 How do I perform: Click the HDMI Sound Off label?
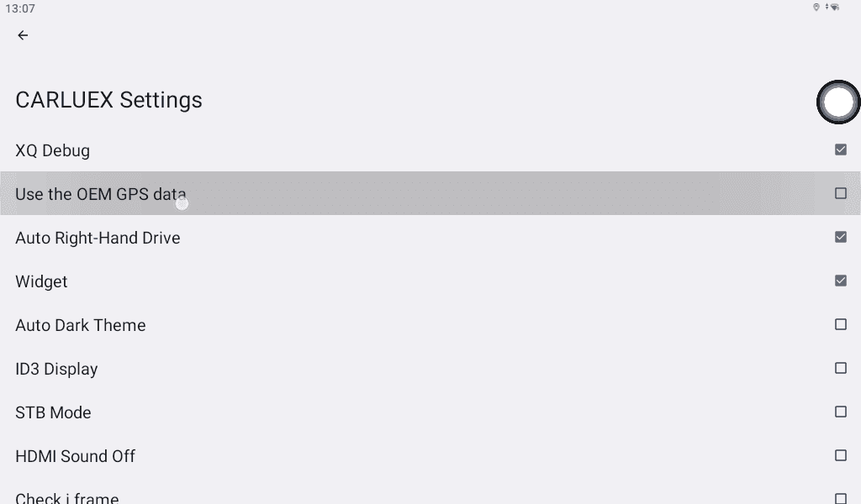tap(75, 457)
